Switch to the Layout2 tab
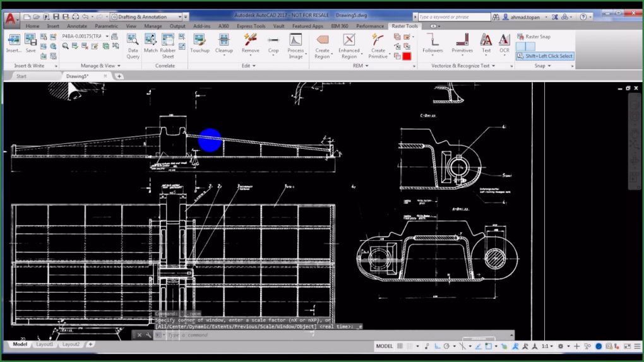644x362 pixels. [71, 344]
